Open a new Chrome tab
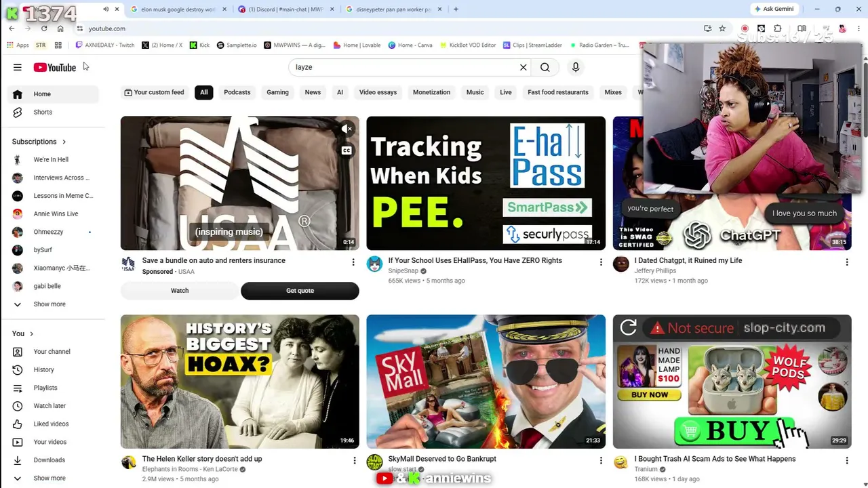The width and height of the screenshot is (868, 488). [456, 9]
